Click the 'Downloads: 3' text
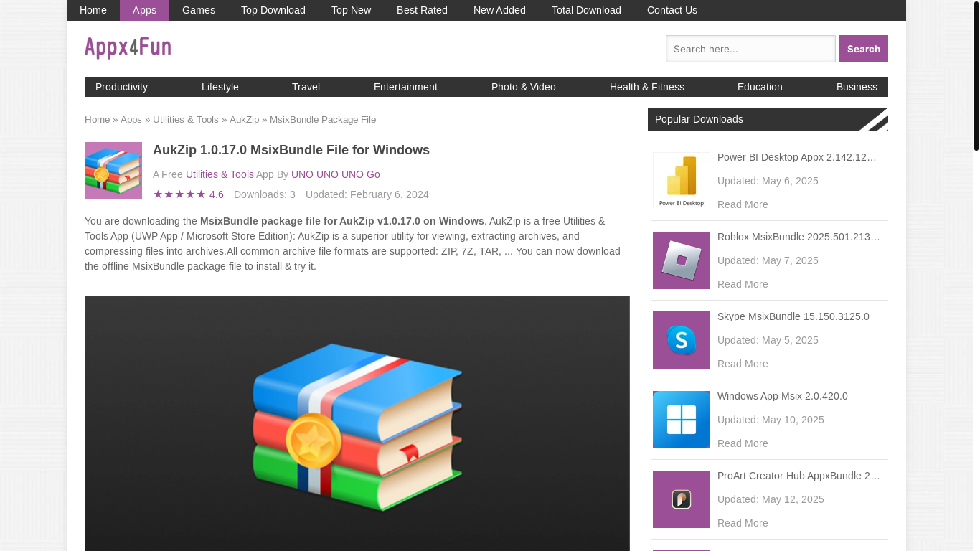The height and width of the screenshot is (551, 980). (x=265, y=194)
